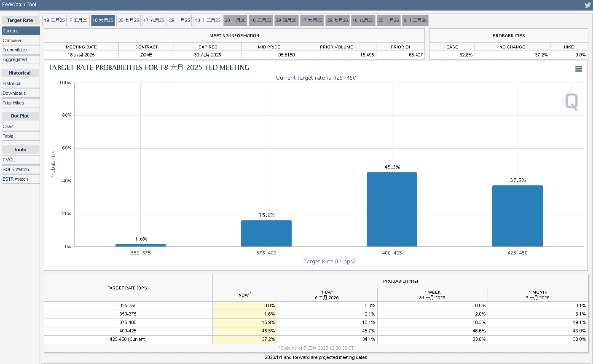
Task: Open the Historical sidebar link under Historical
Action: (21, 83)
